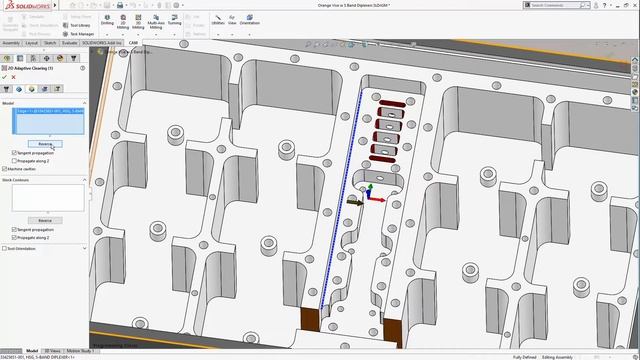
Task: Click the View ribbon icon
Action: pos(232,20)
